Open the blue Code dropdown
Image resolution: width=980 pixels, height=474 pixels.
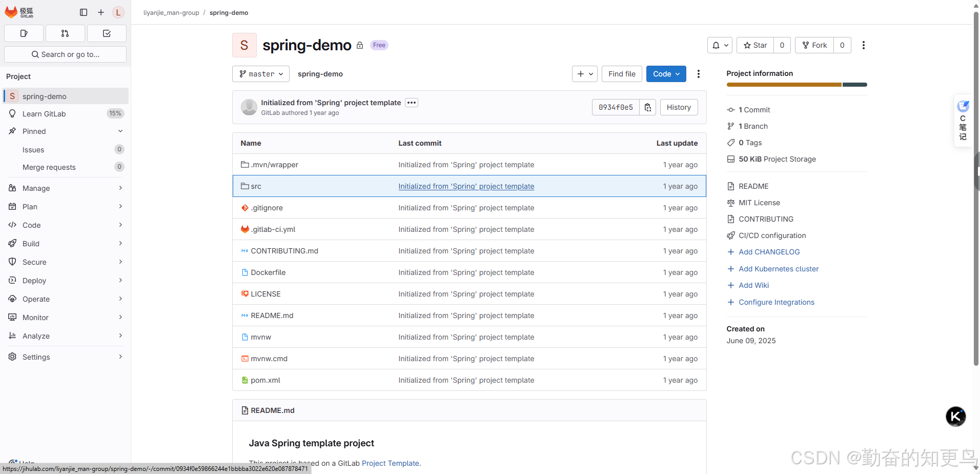click(666, 74)
